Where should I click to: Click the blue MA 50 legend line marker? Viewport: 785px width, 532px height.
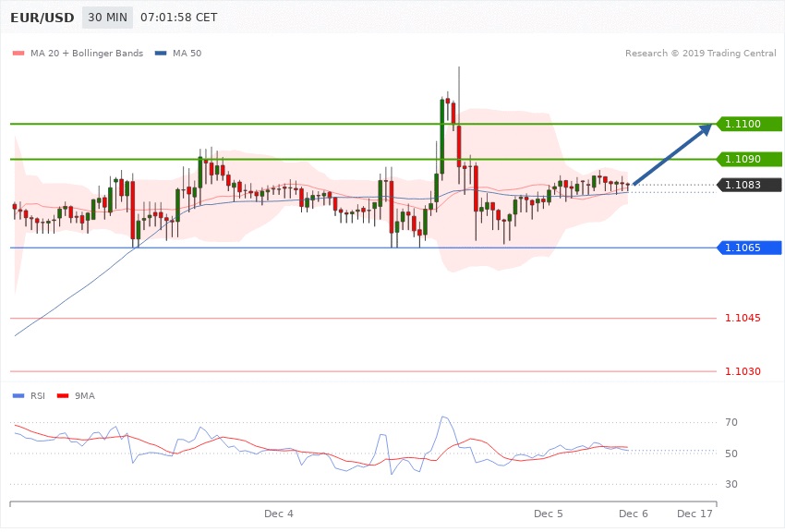pos(161,54)
